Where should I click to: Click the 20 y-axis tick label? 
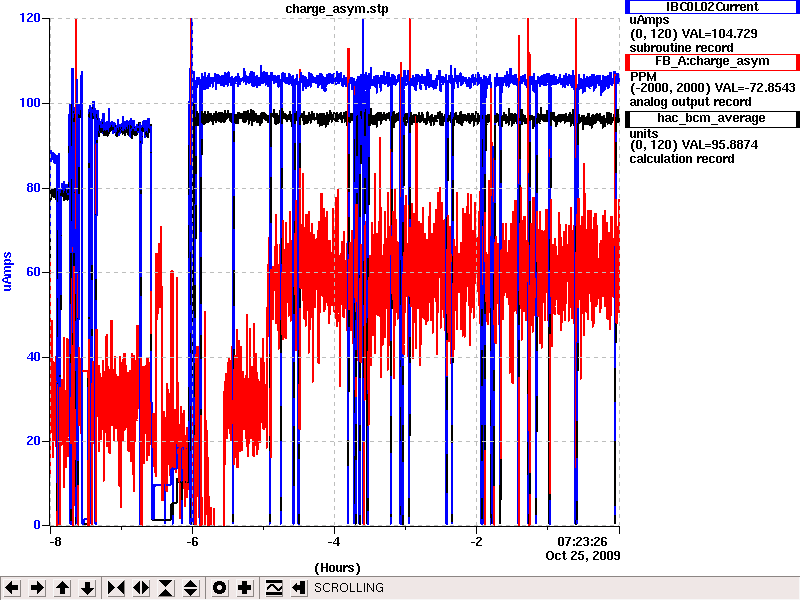click(33, 441)
